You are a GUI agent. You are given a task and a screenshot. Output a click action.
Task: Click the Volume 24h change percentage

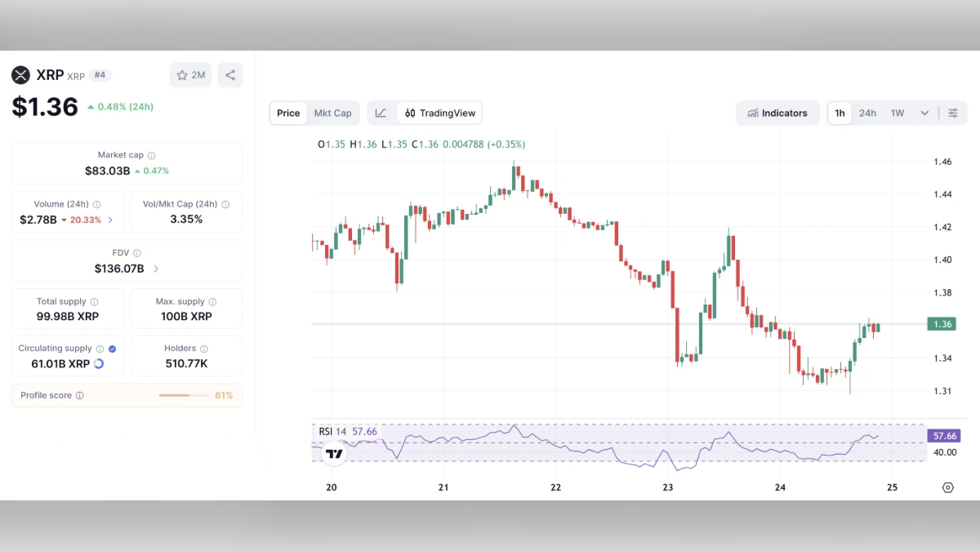85,220
